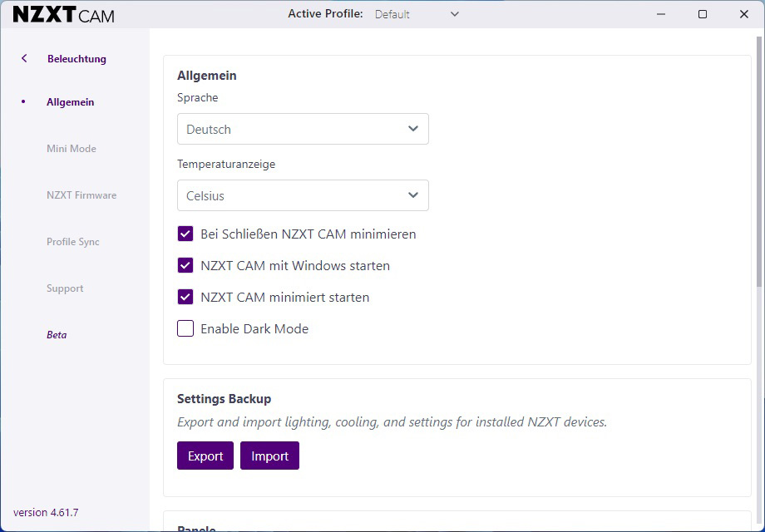Screen dimensions: 765x532
Task: Click the Import settings button
Action: click(269, 456)
